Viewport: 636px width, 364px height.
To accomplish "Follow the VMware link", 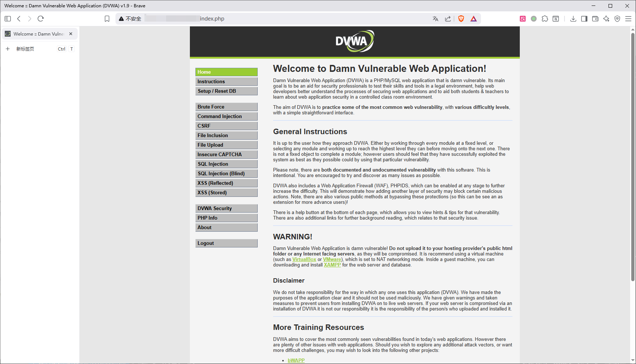I will tap(332, 260).
